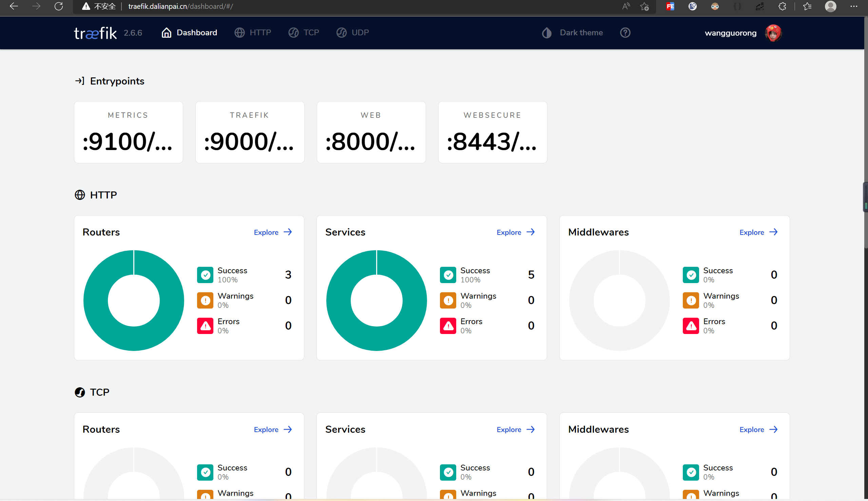
Task: Switch to the UDP tab
Action: click(352, 33)
